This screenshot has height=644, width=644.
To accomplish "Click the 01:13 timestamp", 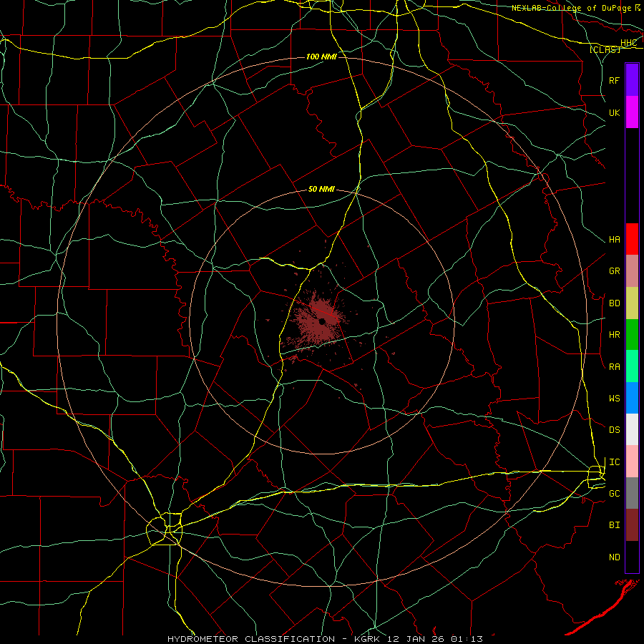I will click(467, 639).
